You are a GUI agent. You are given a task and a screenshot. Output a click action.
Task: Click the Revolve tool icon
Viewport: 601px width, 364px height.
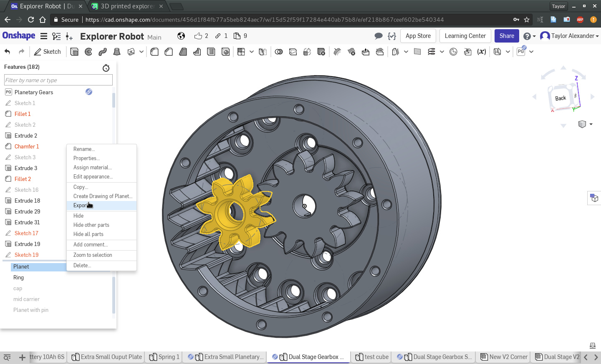click(x=88, y=52)
